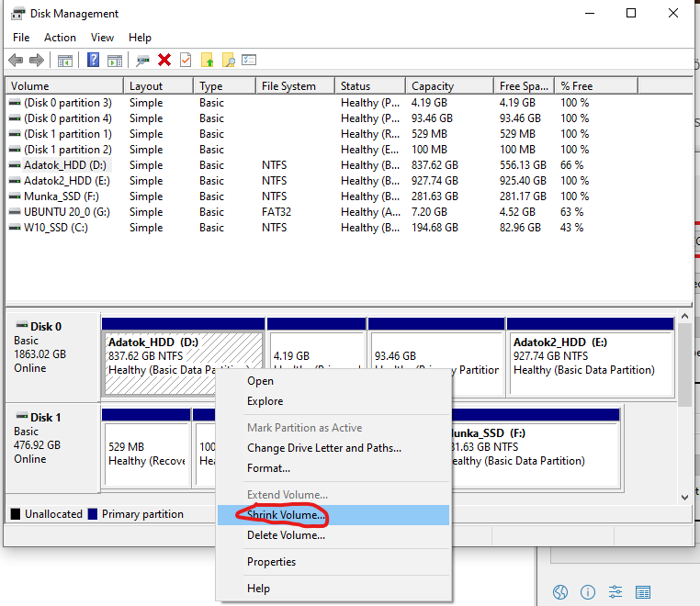Click the checklist settings toolbar icon
The height and width of the screenshot is (606, 700).
point(249,61)
